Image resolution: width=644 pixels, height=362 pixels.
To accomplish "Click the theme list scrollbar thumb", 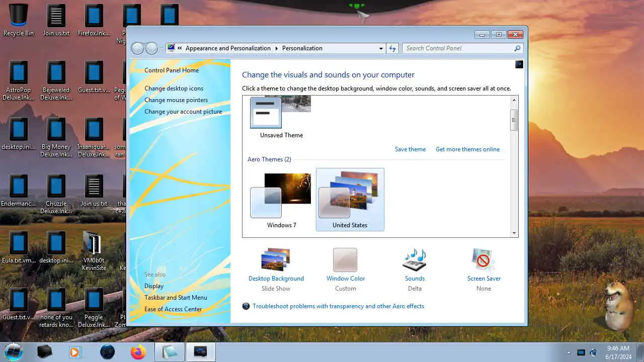I will click(514, 120).
